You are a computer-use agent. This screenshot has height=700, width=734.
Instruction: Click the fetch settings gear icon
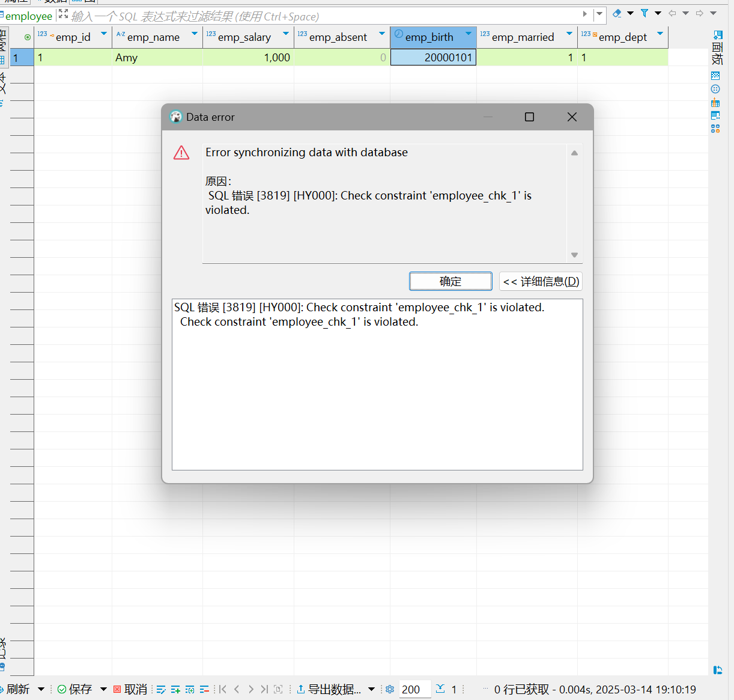389,689
